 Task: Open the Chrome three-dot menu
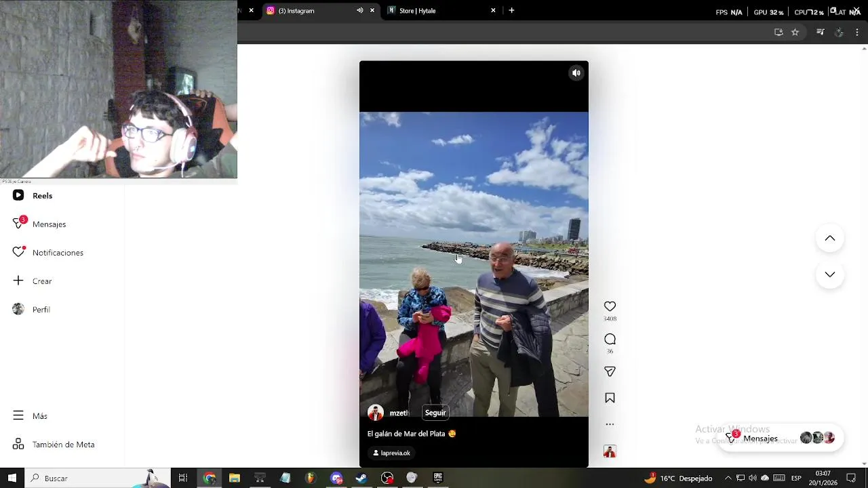pyautogui.click(x=857, y=32)
